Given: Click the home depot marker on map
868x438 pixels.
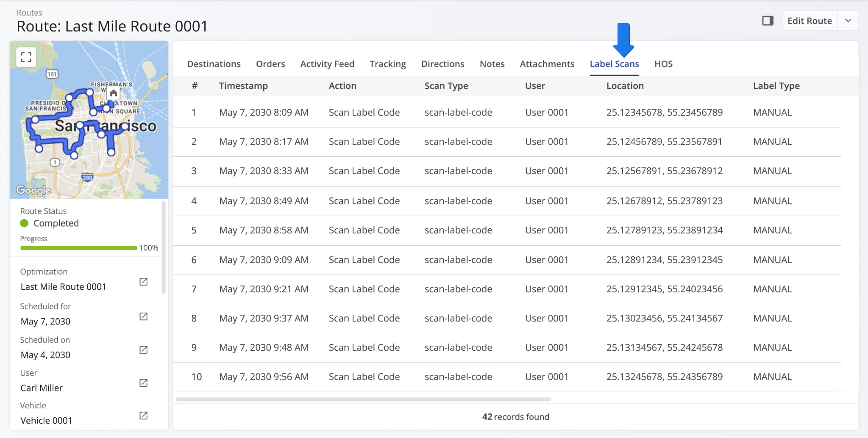Looking at the screenshot, I should (113, 93).
